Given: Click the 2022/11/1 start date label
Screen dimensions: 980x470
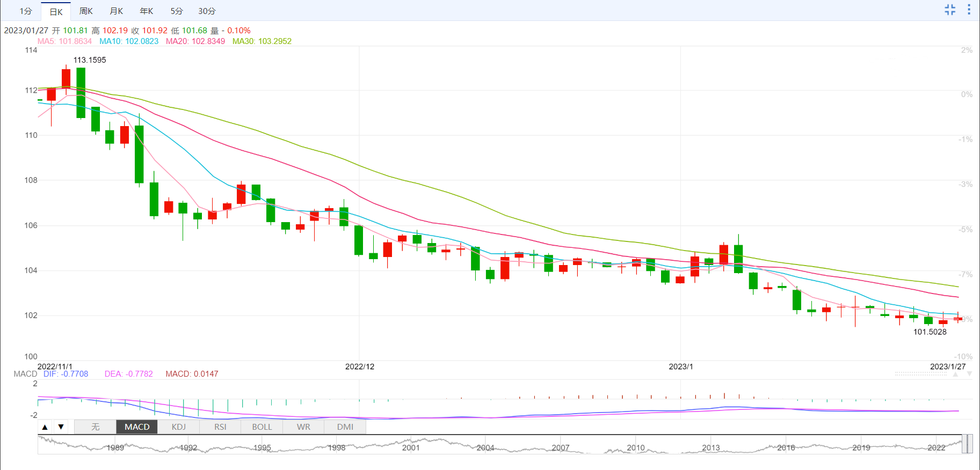Looking at the screenshot, I should 55,367.
